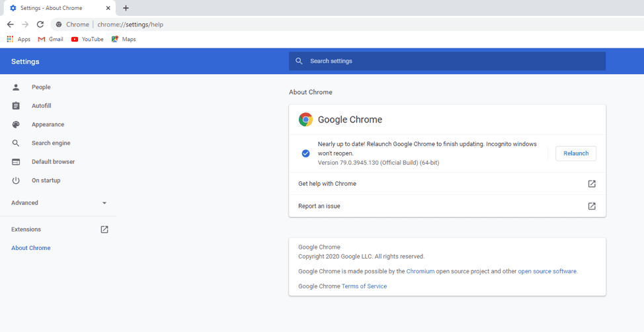Open Report an issue
The image size is (644, 332).
pos(447,206)
